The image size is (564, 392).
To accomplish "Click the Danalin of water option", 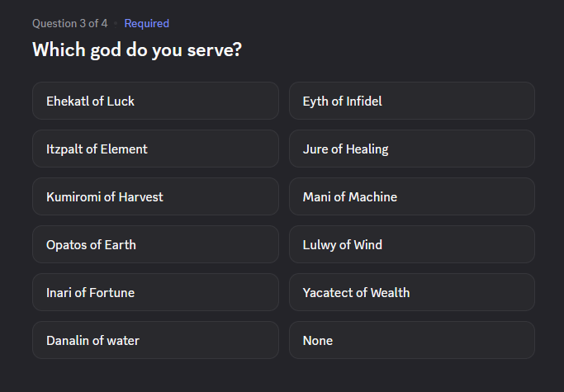I will [x=155, y=341].
